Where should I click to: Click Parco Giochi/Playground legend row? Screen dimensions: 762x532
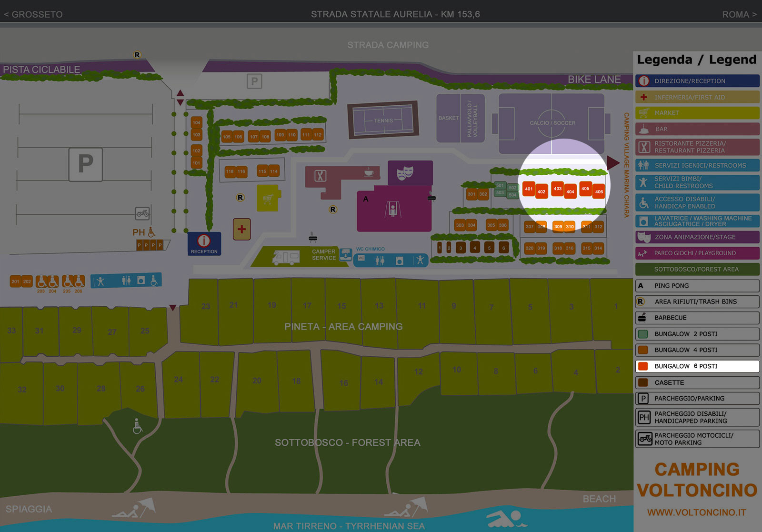coord(697,253)
